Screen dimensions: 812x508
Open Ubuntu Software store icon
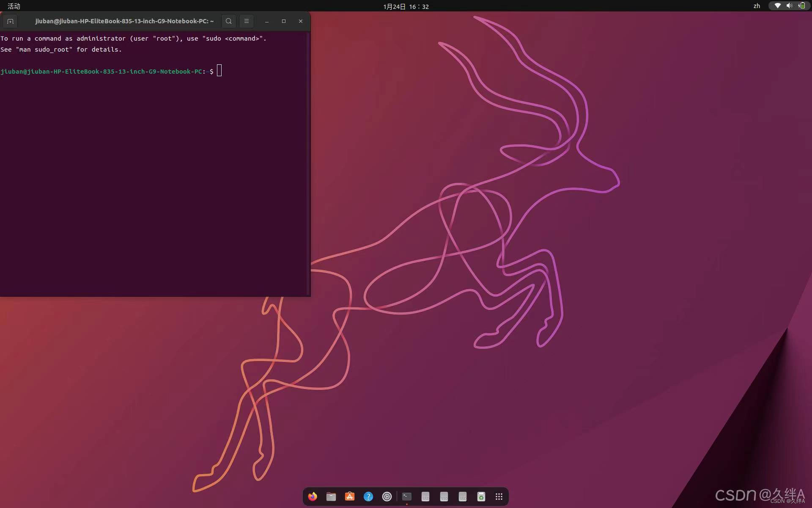(350, 497)
